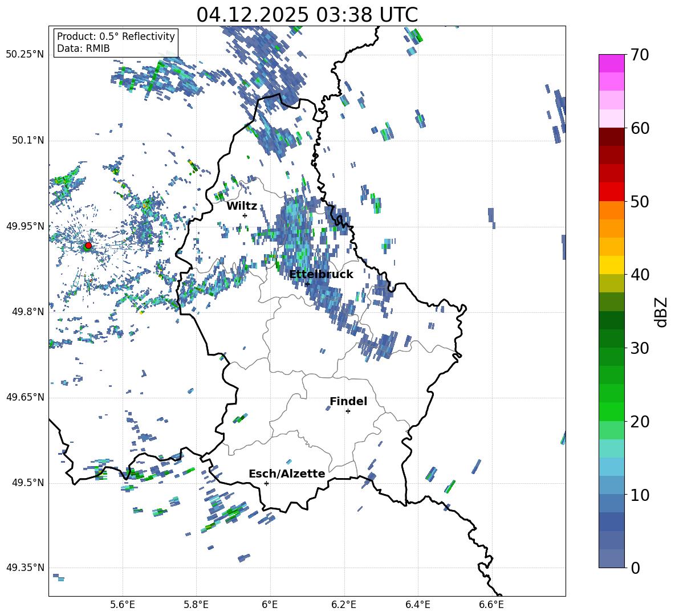This screenshot has height=616, width=675.
Task: Click the 50 value on the colorbar
Action: (639, 202)
